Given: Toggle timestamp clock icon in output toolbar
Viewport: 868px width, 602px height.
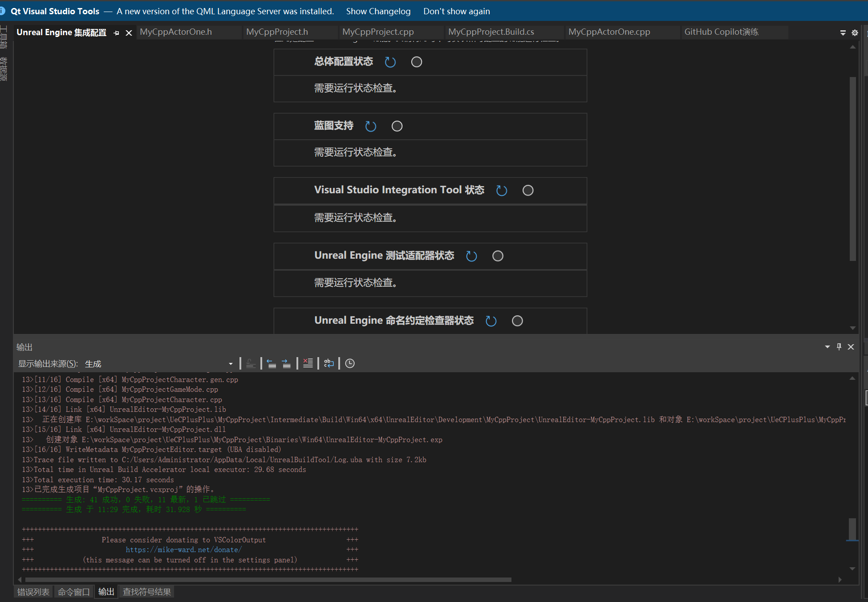Looking at the screenshot, I should [x=350, y=363].
